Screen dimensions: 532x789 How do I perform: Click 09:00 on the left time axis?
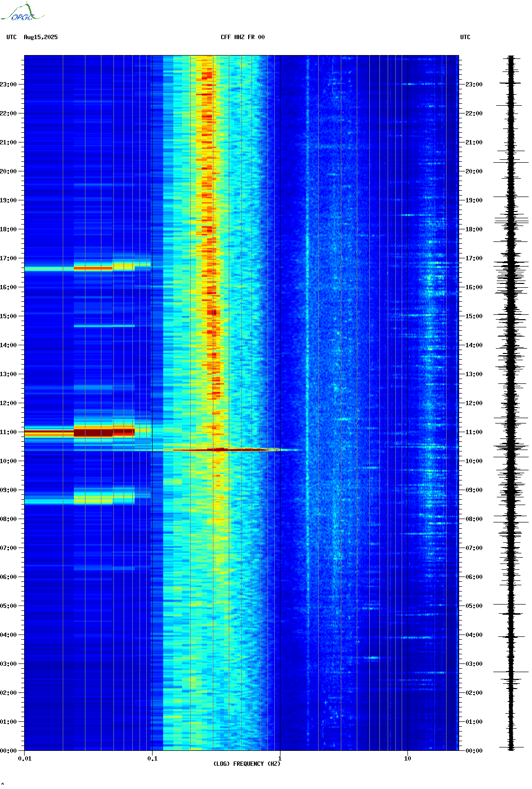(8, 490)
